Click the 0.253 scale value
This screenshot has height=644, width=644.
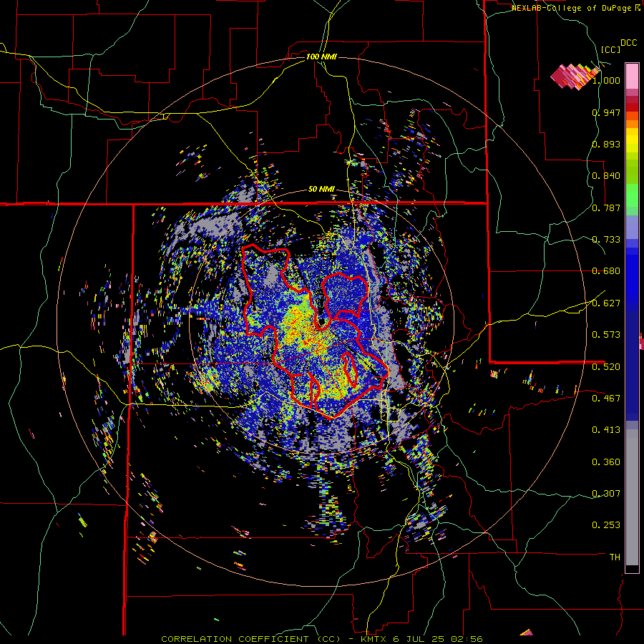pos(606,525)
